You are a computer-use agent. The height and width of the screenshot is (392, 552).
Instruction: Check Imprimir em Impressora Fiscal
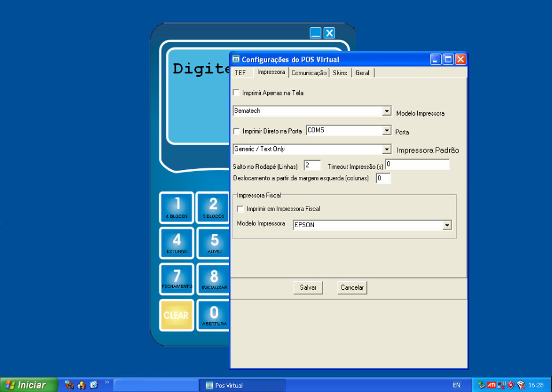[240, 209]
